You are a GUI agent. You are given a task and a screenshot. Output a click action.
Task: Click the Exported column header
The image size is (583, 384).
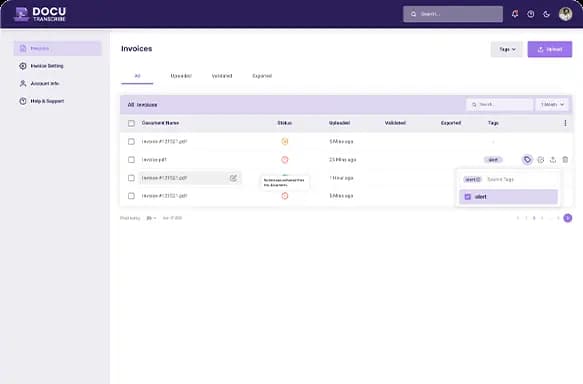451,123
